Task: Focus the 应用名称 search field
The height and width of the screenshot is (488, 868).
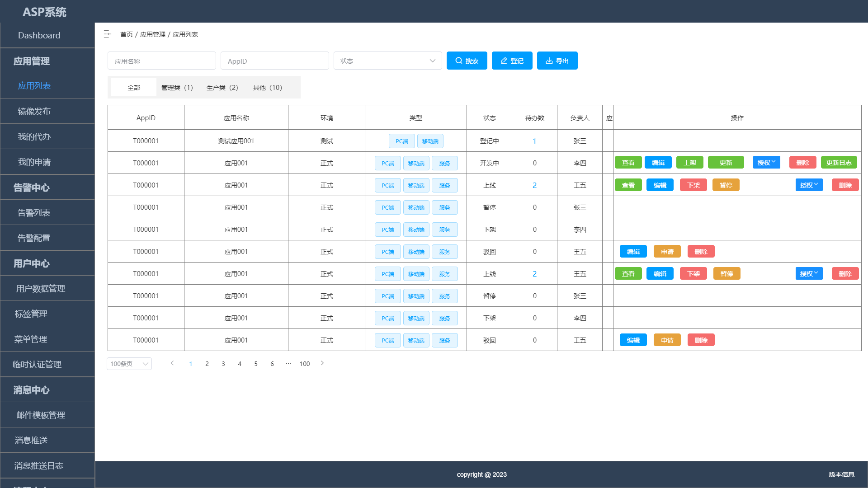Action: (x=162, y=61)
